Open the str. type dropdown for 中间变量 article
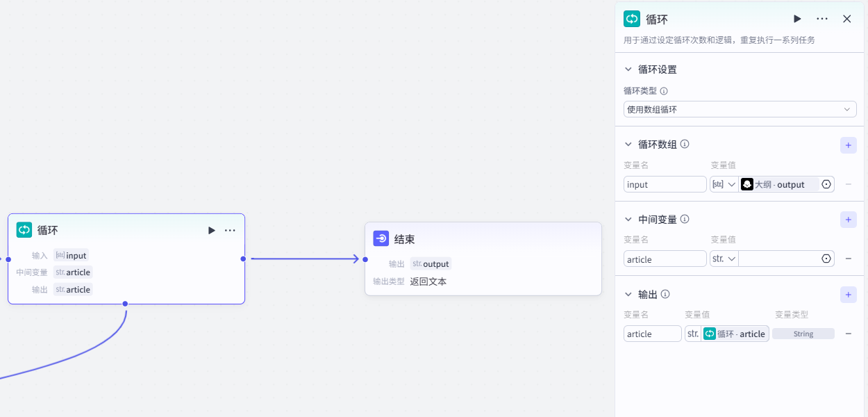Screen dimensions: 868x417 (x=724, y=259)
